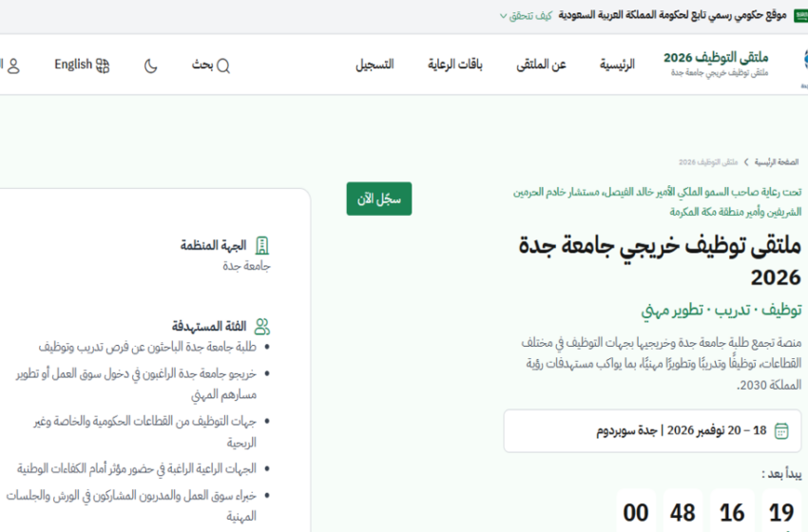Click the royal patronage line تحت رعاية صاحب السمو
This screenshot has height=532, width=808.
[657, 202]
